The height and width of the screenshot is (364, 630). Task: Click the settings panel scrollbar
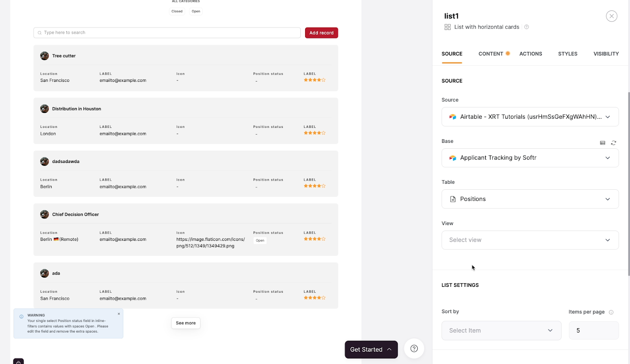tap(629, 183)
